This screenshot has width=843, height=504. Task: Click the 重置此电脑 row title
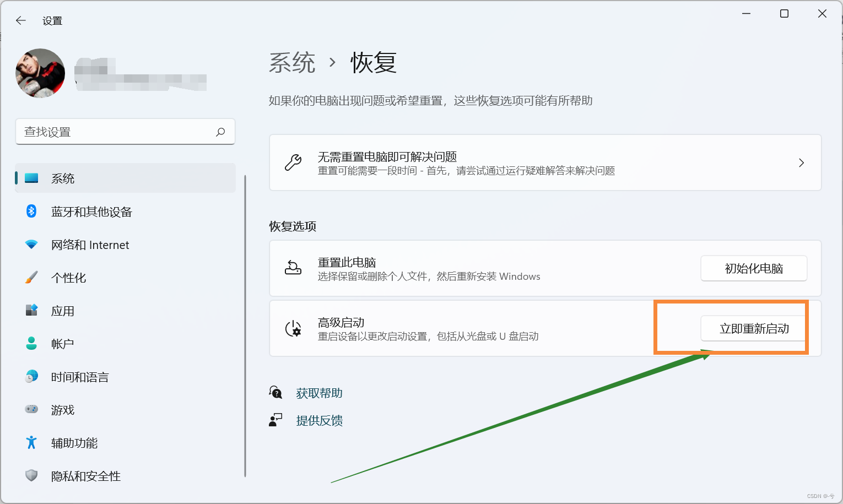347,262
